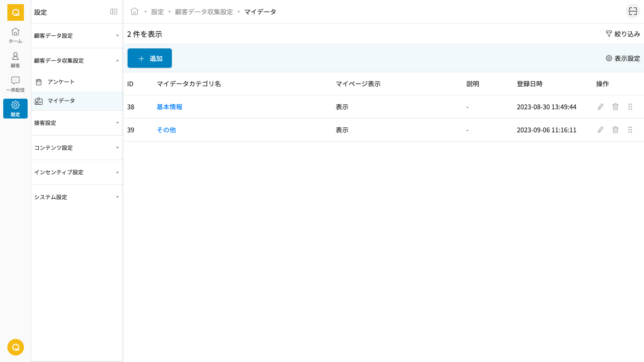
Task: Click the home icon in the breadcrumb
Action: pyautogui.click(x=135, y=12)
